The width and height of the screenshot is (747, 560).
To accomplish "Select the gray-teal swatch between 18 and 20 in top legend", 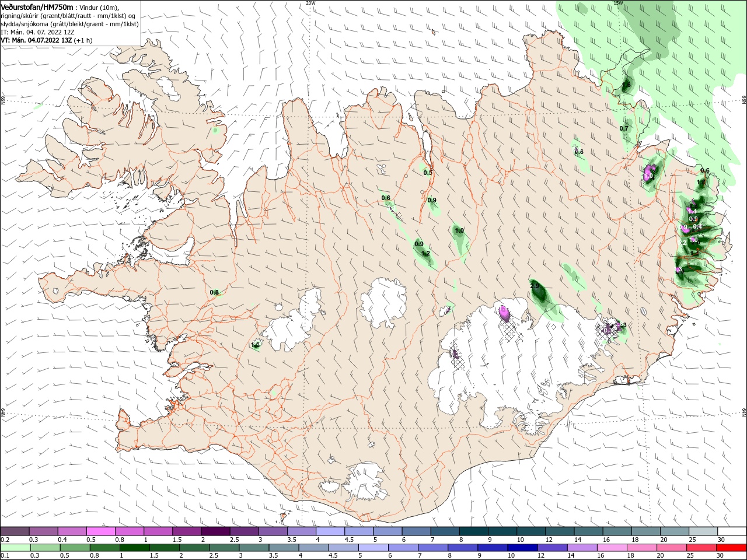I will 645,531.
